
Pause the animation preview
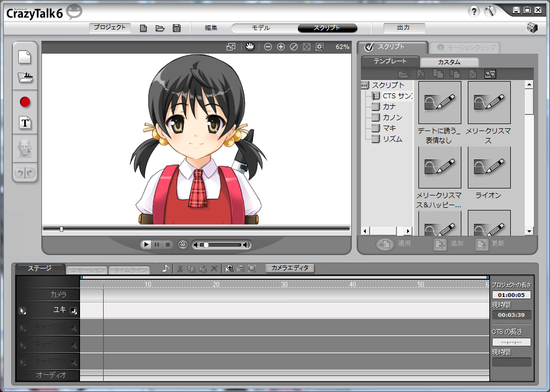point(157,244)
